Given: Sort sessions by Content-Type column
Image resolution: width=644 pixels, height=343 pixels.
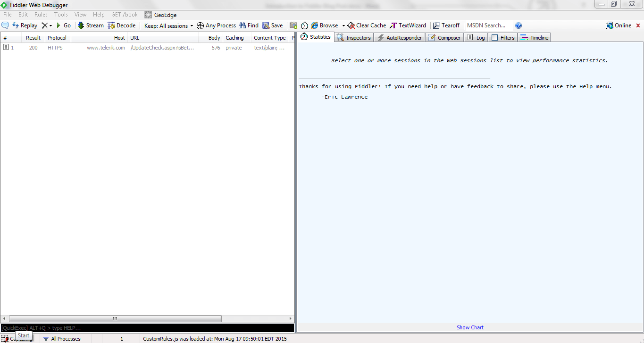Looking at the screenshot, I should [270, 38].
